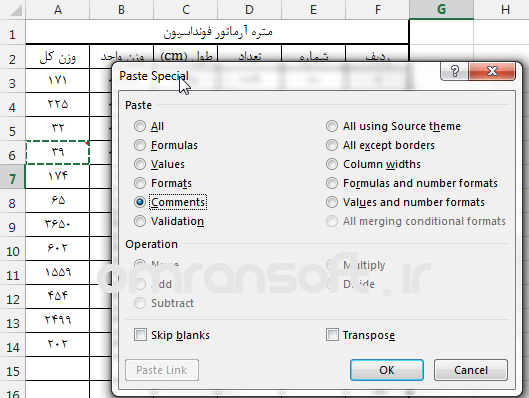
Task: Close Paste Special with X button
Action: (x=492, y=71)
